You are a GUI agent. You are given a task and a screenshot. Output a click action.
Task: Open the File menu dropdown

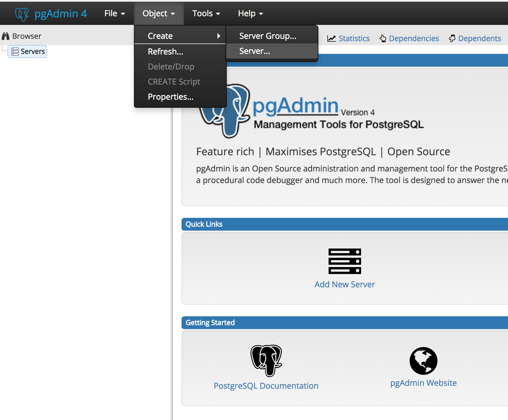pyautogui.click(x=115, y=14)
